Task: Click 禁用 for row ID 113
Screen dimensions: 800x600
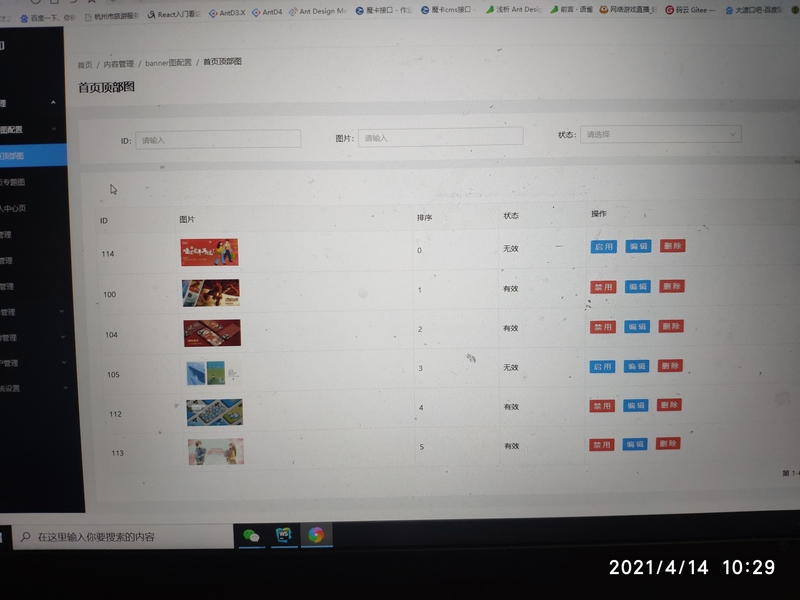Action: [602, 444]
